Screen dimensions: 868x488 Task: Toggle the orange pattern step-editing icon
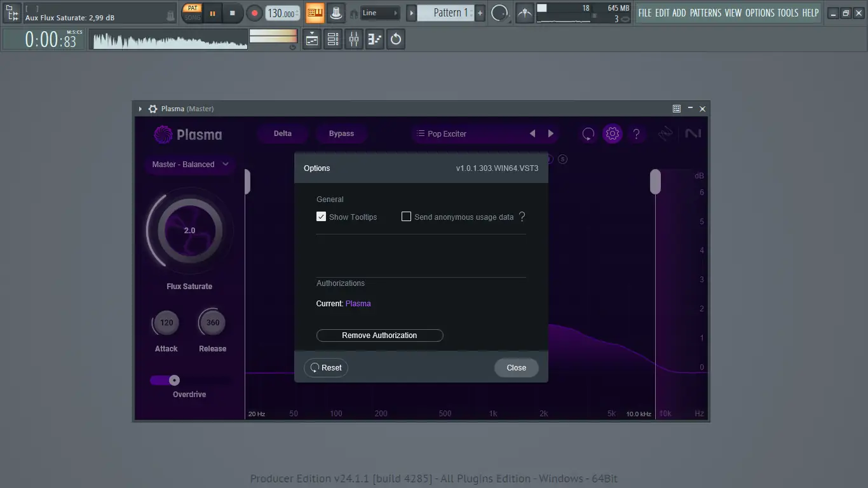(315, 13)
